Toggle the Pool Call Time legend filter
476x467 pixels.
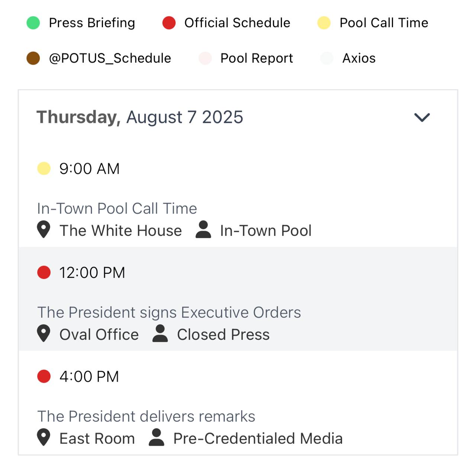coord(373,23)
